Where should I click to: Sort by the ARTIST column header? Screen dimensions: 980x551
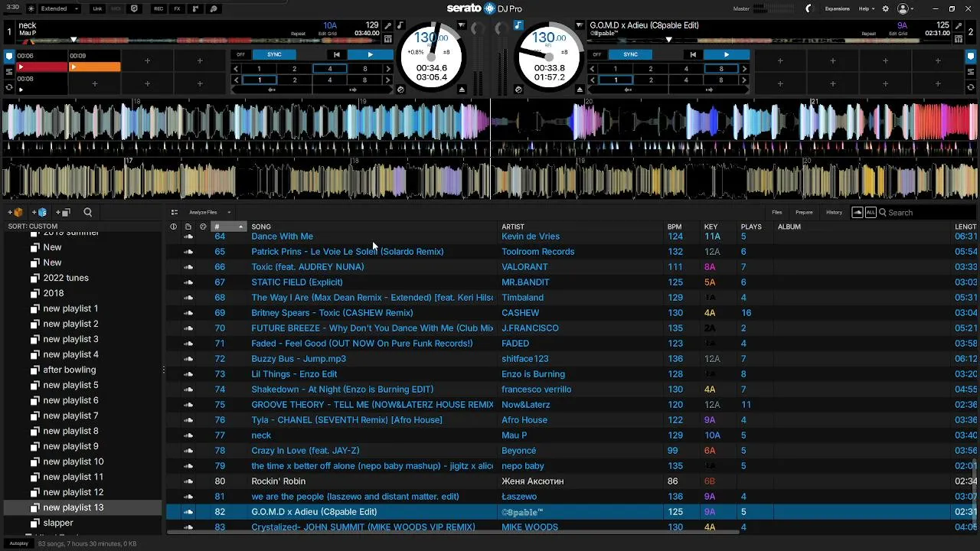[513, 227]
